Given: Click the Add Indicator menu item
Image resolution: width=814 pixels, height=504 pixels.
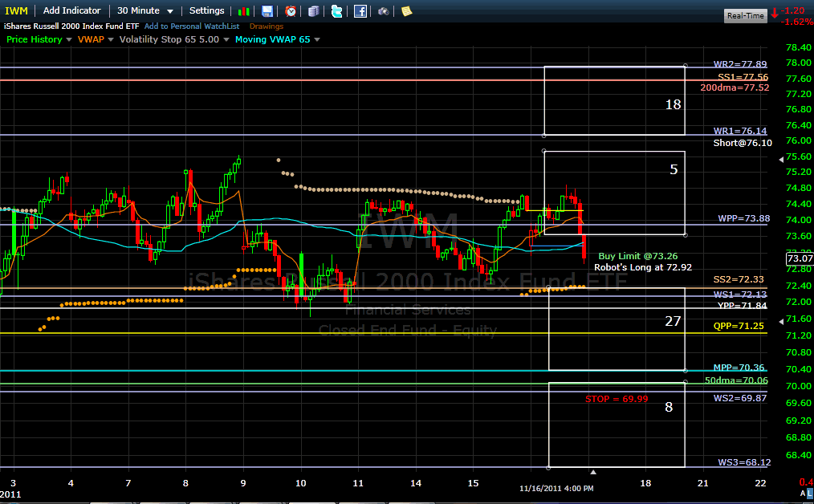Looking at the screenshot, I should [x=71, y=10].
